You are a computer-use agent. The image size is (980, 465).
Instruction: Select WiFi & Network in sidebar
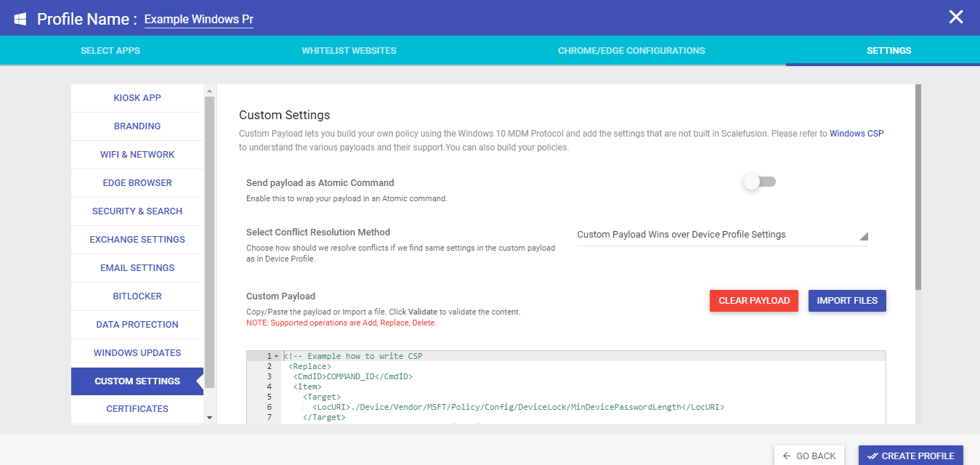137,155
